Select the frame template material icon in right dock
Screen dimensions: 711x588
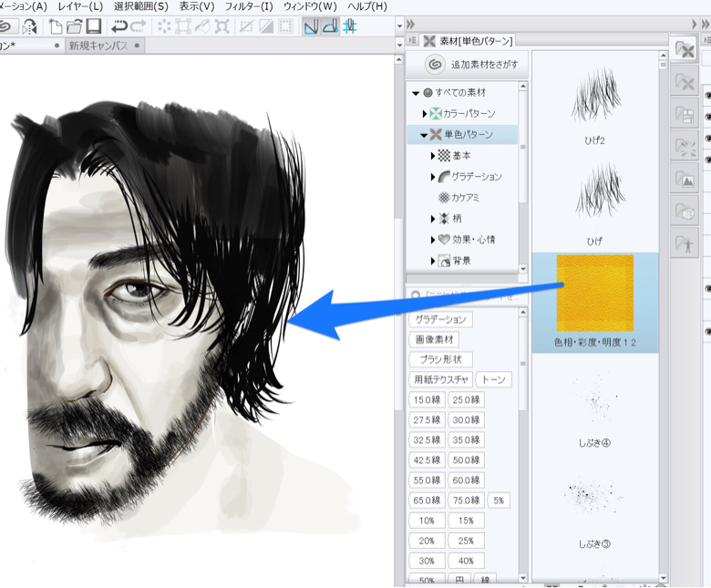tap(685, 114)
